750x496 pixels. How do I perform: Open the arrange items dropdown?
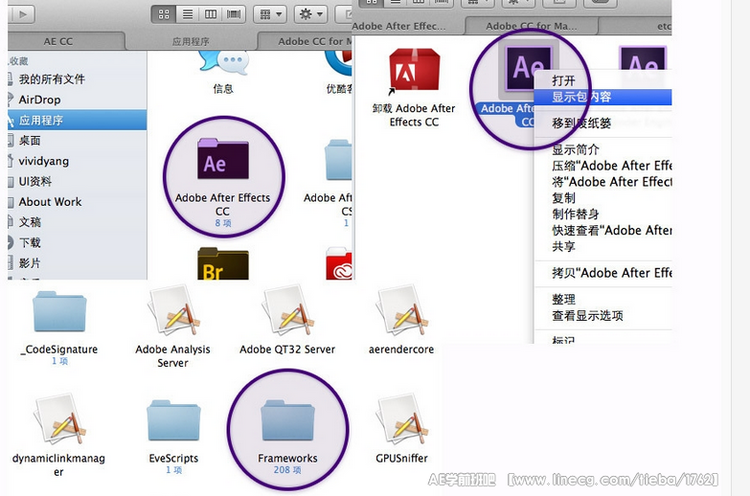tap(270, 14)
